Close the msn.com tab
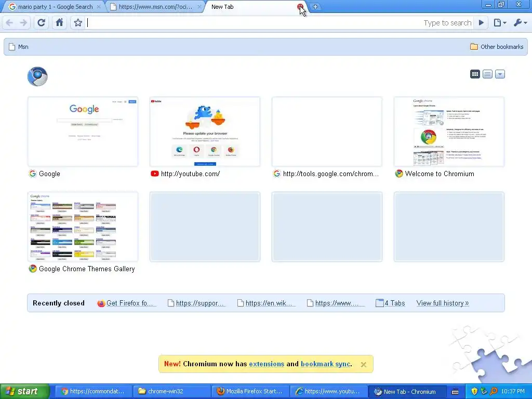 [x=199, y=7]
